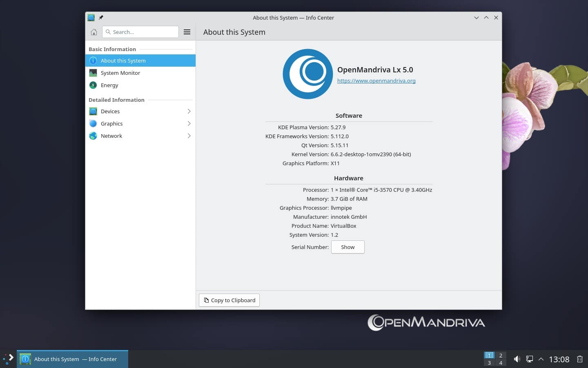Expand the Devices section
588x368 pixels.
pyautogui.click(x=189, y=111)
